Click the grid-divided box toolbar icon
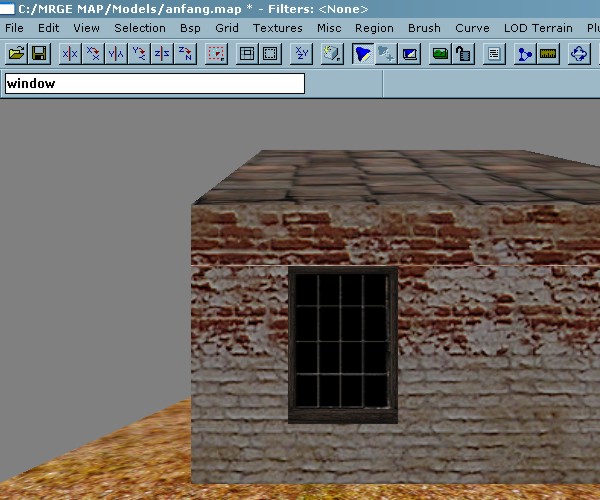600x500 pixels. [247, 54]
